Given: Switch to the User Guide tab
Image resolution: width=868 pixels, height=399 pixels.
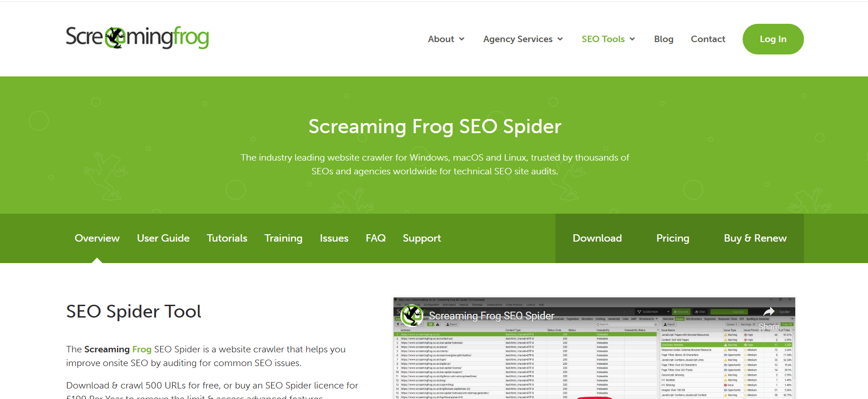Looking at the screenshot, I should click(163, 238).
